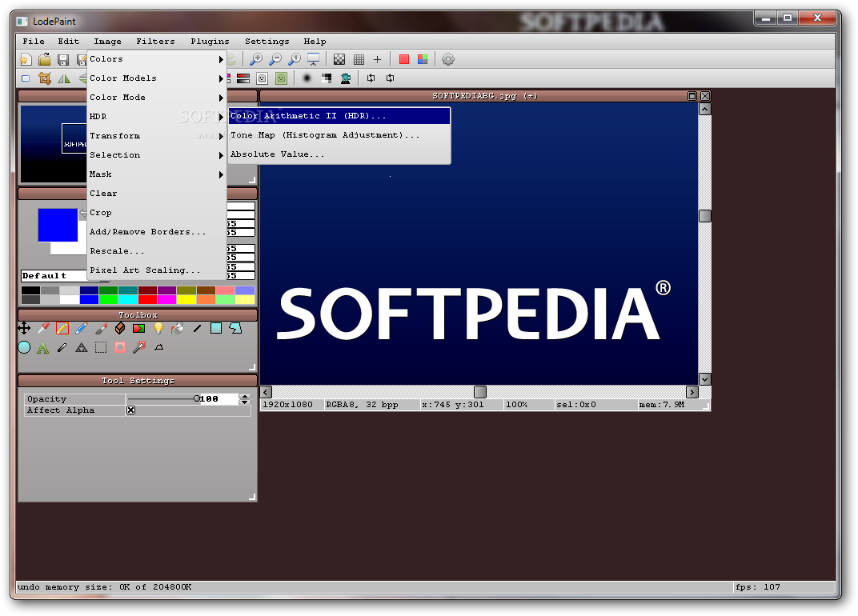This screenshot has width=858, height=616.
Task: Open the Filters menu
Action: 155,41
